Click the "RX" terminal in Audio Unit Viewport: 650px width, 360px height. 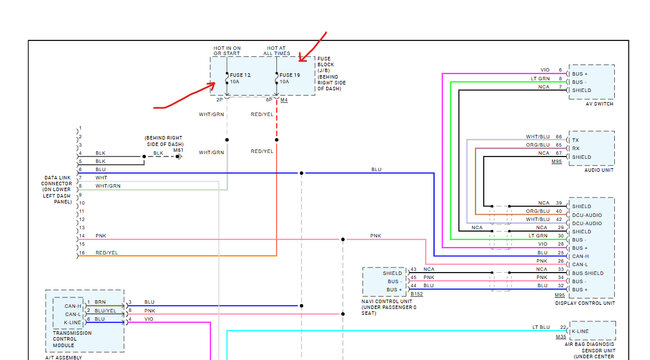point(575,148)
